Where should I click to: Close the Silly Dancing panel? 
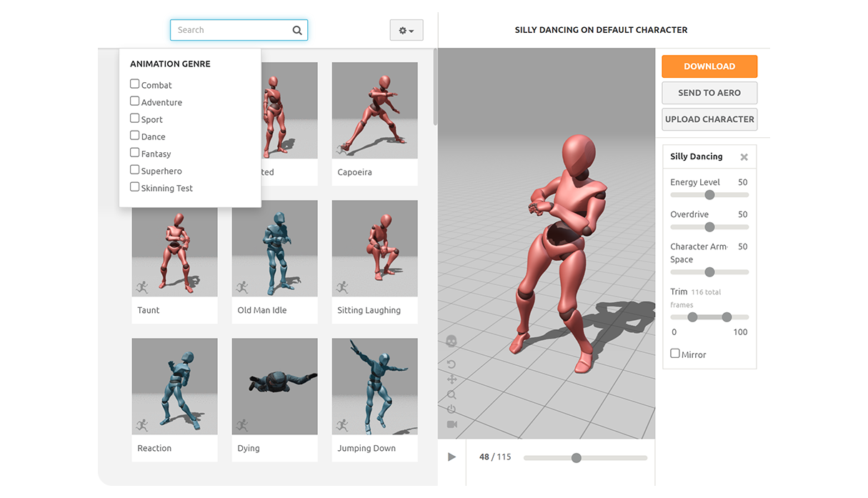click(744, 157)
